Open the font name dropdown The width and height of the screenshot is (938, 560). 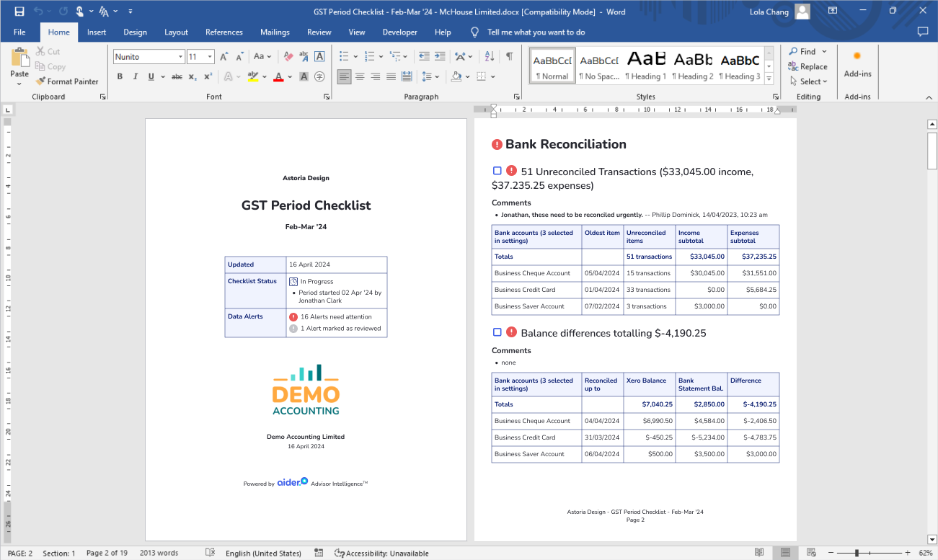[180, 57]
